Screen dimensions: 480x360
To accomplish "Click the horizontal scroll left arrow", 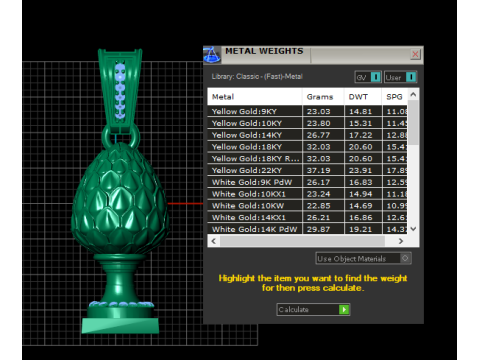I will [214, 241].
